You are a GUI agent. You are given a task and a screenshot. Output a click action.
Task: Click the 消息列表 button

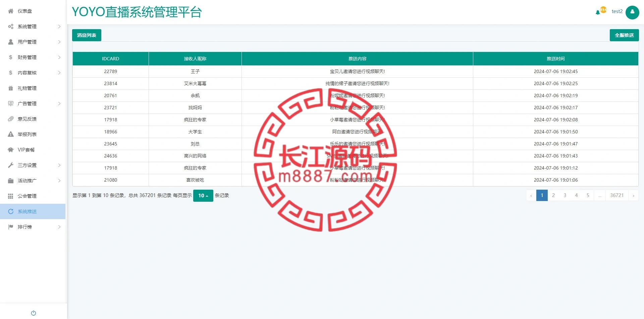point(87,35)
